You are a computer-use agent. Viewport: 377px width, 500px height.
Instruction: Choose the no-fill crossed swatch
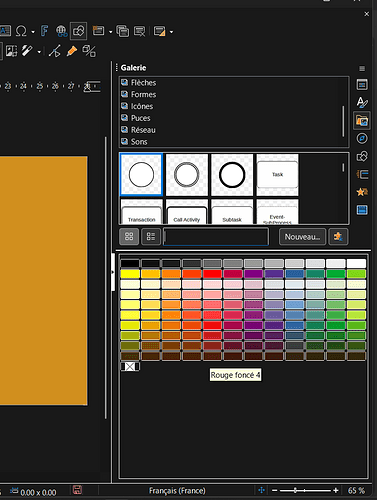click(130, 367)
